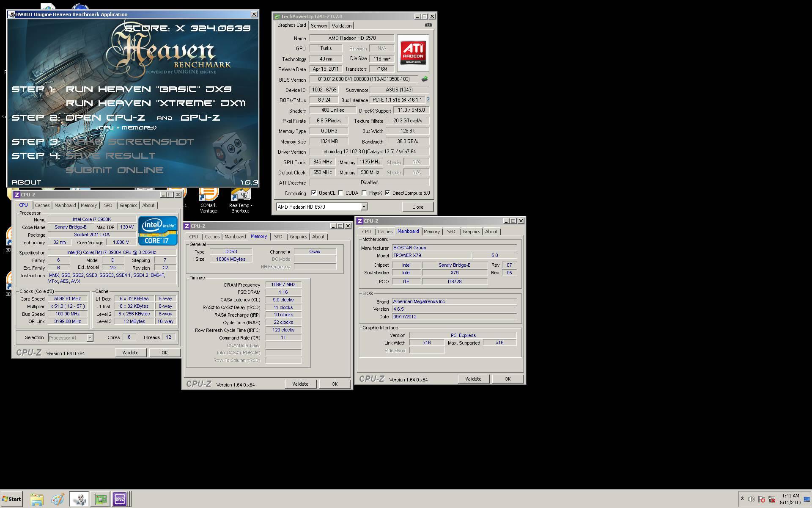Click the ATI Radeon logo in GPU-Z

coord(413,53)
